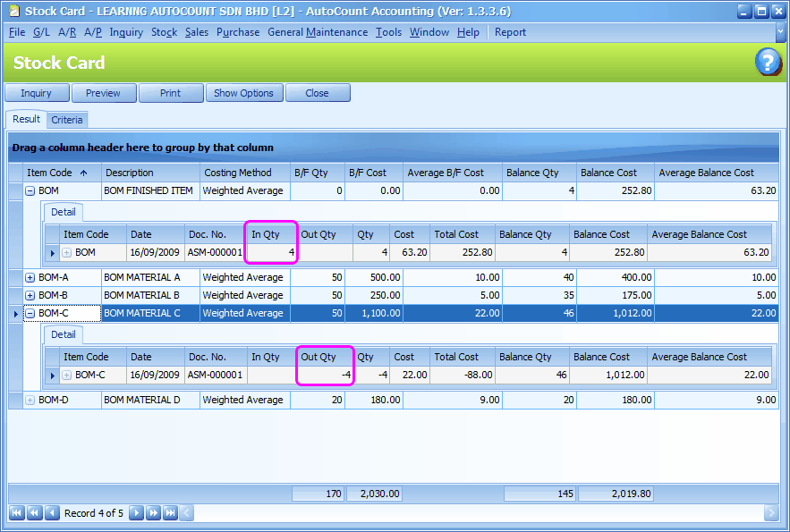
Task: Expand the BOM-B item row
Action: click(x=30, y=295)
